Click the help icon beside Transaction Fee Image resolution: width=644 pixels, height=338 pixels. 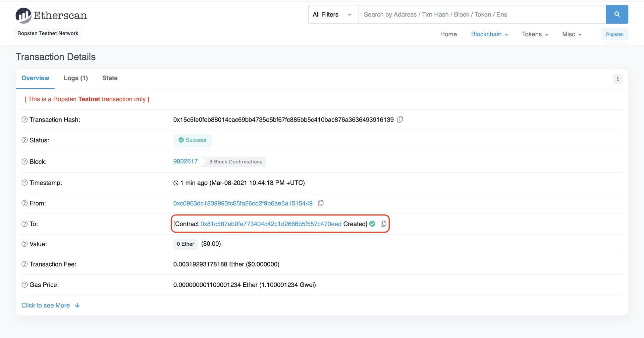[x=24, y=264]
